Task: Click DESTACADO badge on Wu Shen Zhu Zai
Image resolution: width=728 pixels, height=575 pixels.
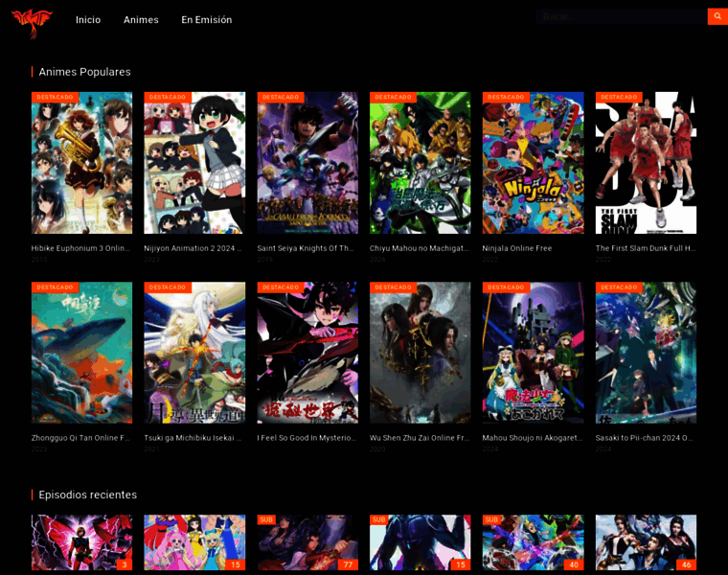Action: tap(394, 287)
